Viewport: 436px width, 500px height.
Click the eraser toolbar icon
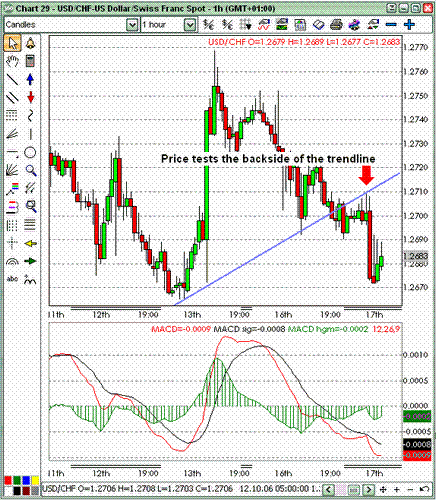[319, 25]
